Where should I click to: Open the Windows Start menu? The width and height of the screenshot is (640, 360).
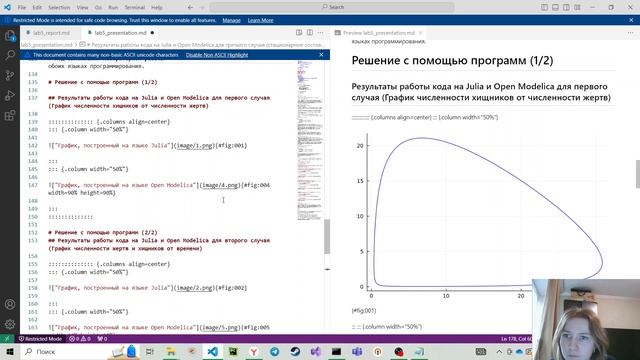[10, 351]
